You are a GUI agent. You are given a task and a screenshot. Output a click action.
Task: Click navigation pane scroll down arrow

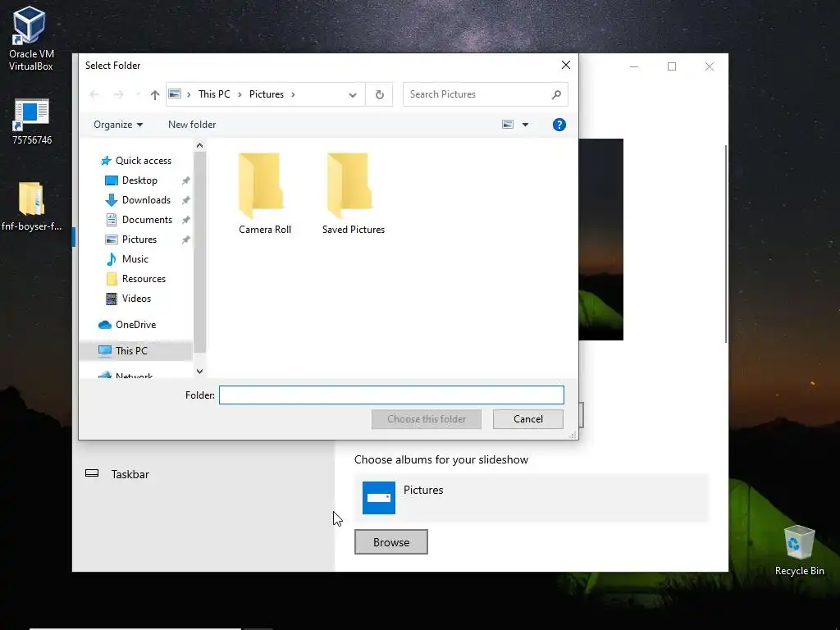point(199,372)
